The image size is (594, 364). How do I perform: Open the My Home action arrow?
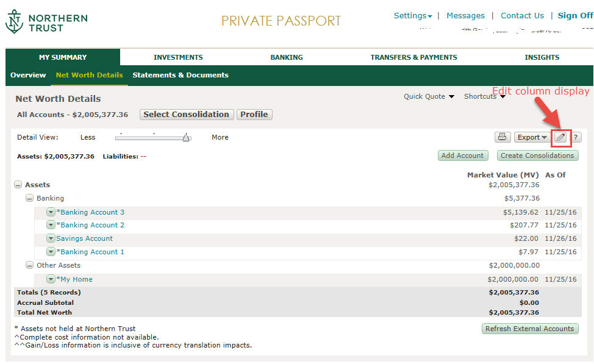coord(51,279)
